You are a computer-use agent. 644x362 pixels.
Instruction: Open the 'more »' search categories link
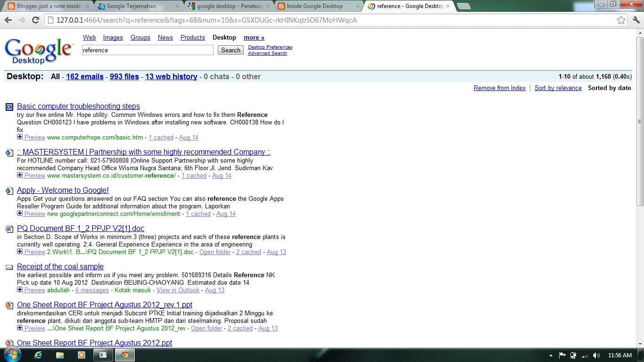[x=254, y=38]
